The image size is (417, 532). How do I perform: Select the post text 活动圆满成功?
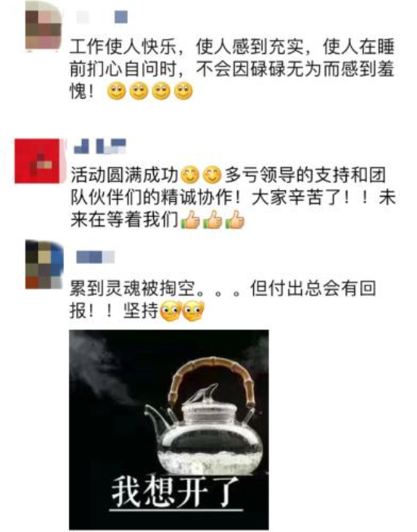[x=124, y=175]
